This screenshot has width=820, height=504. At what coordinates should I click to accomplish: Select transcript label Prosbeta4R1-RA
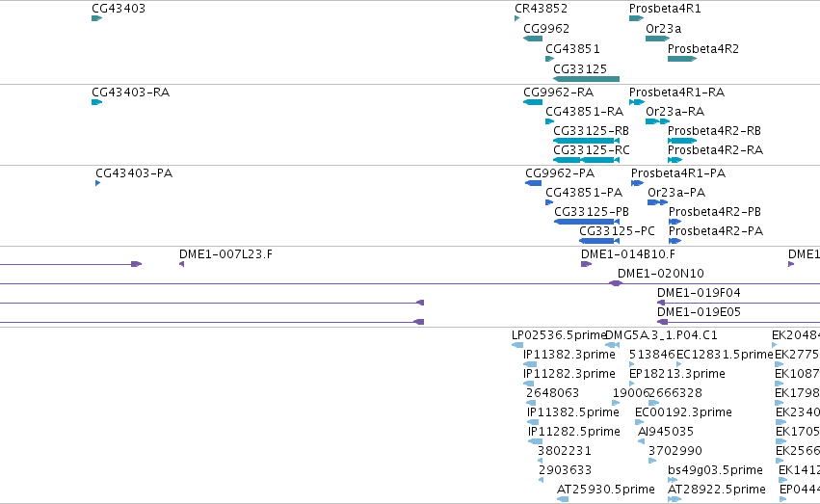(x=676, y=93)
